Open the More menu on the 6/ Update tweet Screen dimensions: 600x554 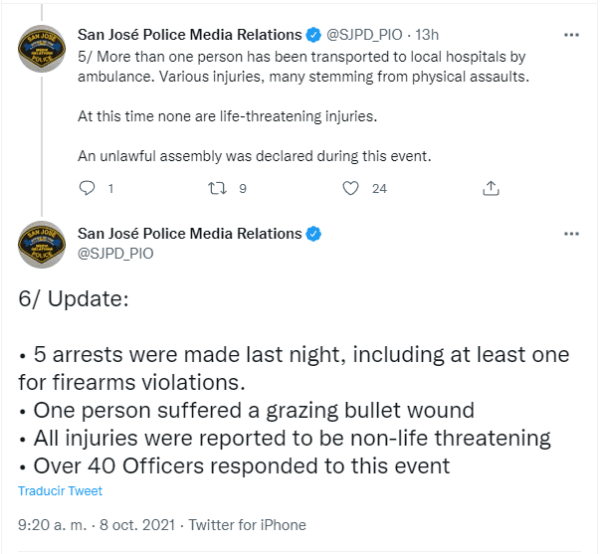coord(571,233)
